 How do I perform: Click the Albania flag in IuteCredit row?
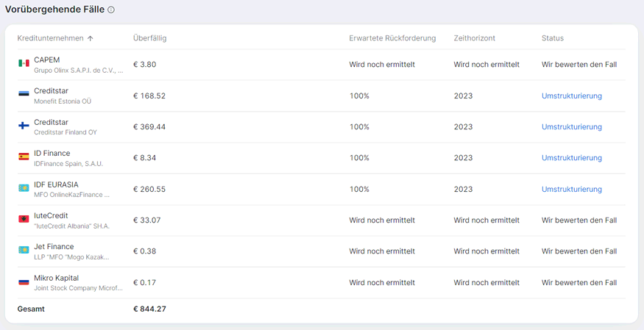click(x=24, y=219)
